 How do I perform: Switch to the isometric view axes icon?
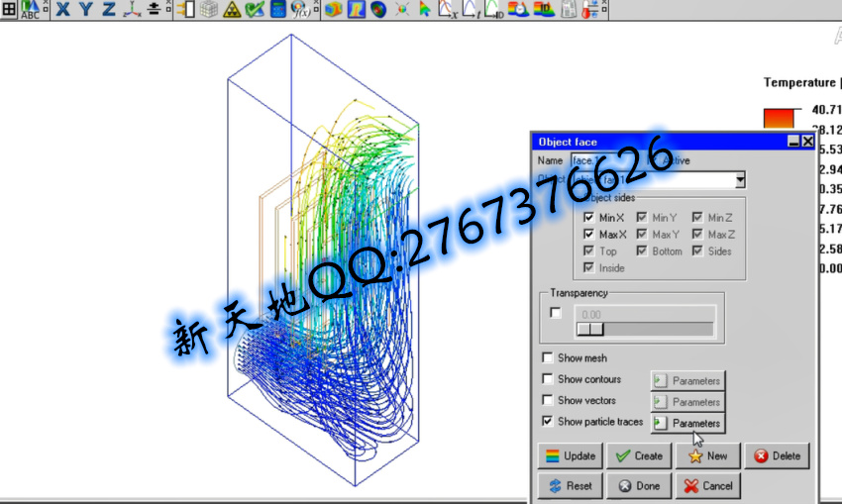pos(132,9)
